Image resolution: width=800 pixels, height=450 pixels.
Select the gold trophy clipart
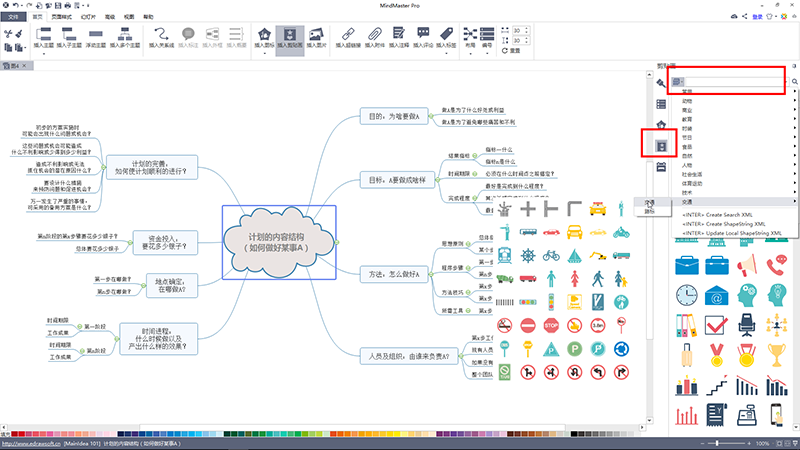pos(776,356)
